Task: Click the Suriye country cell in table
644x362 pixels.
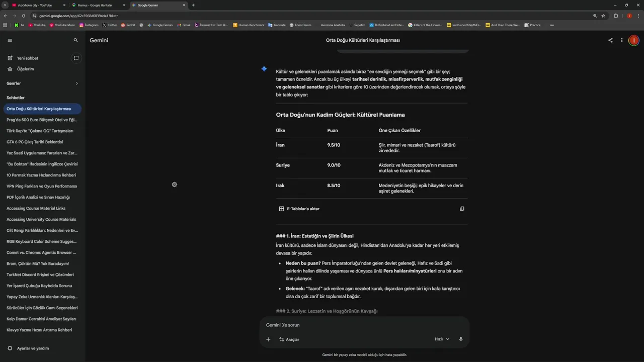Action: pos(283,165)
